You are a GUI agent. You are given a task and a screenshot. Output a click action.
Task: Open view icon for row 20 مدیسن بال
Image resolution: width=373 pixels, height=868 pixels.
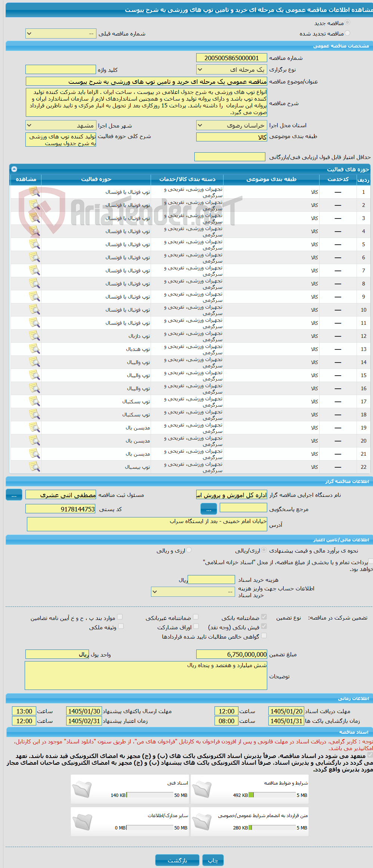click(x=34, y=441)
